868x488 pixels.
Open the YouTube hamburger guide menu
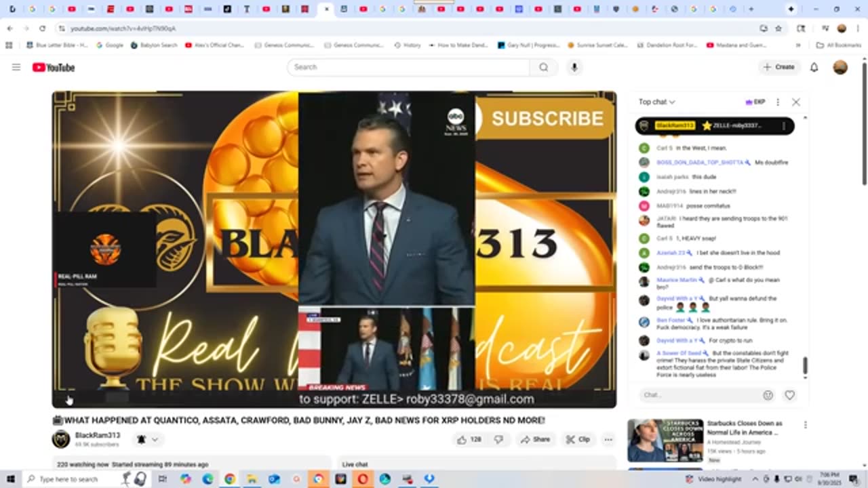16,67
